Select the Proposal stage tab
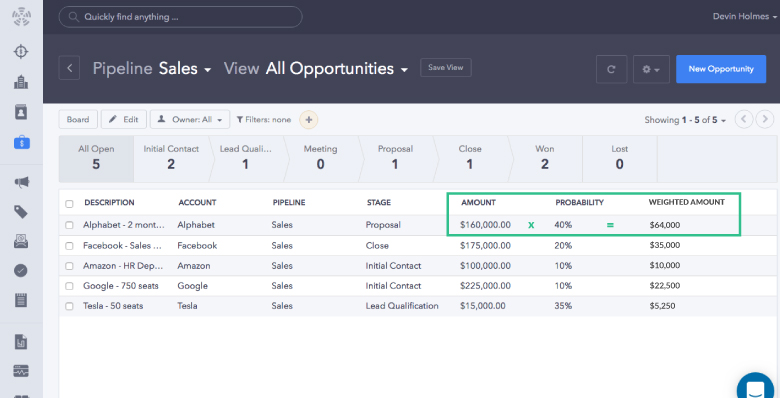This screenshot has height=398, width=780. [395, 157]
